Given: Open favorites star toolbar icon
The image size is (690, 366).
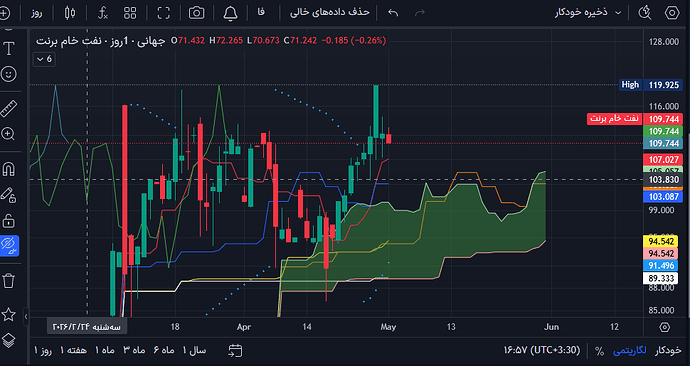Looking at the screenshot, I should 9,314.
